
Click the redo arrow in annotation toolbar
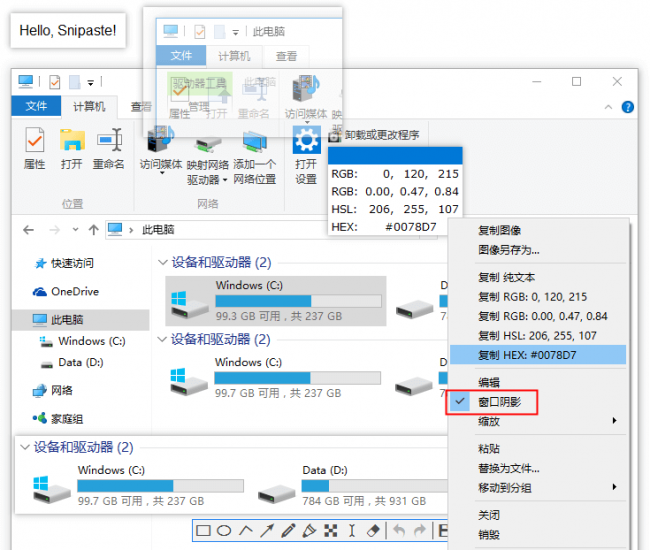pyautogui.click(x=420, y=531)
